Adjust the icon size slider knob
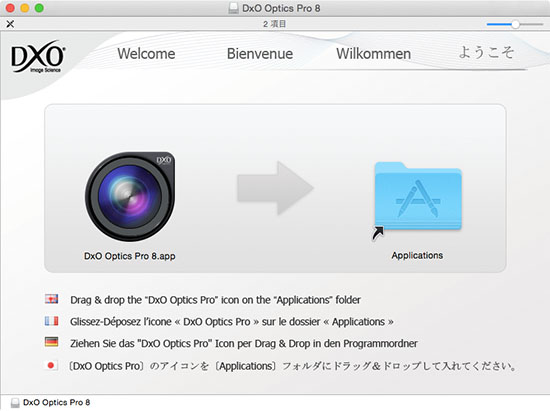Viewport: 550px width, 411px height. click(x=515, y=24)
